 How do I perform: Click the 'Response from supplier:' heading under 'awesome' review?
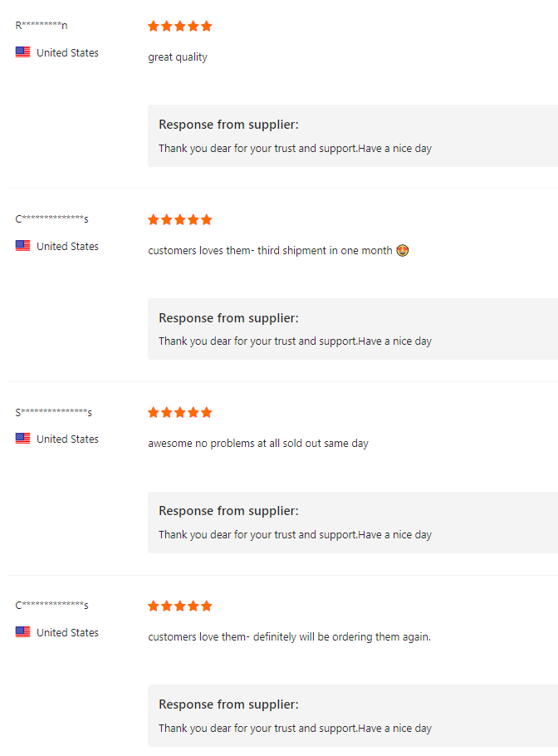[229, 511]
